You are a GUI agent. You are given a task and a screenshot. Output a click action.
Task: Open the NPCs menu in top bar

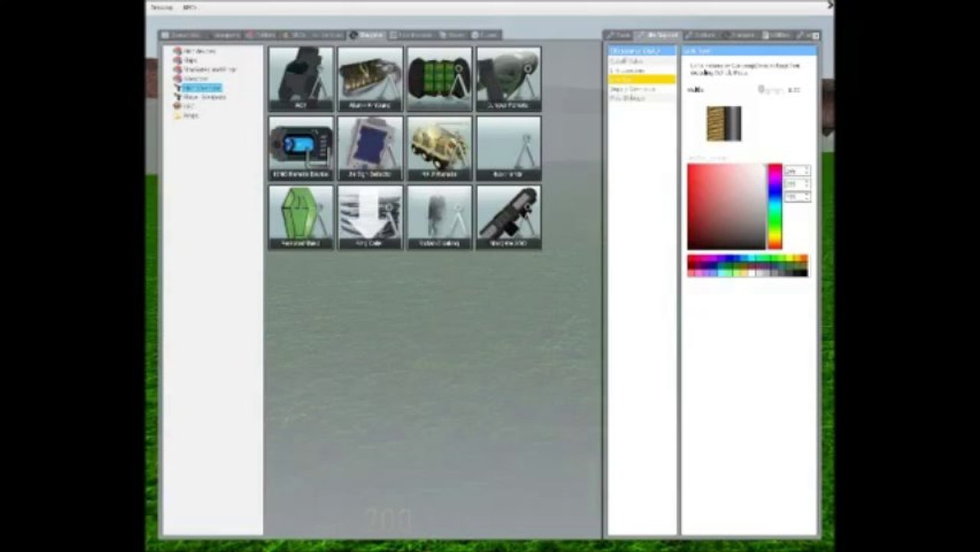189,7
